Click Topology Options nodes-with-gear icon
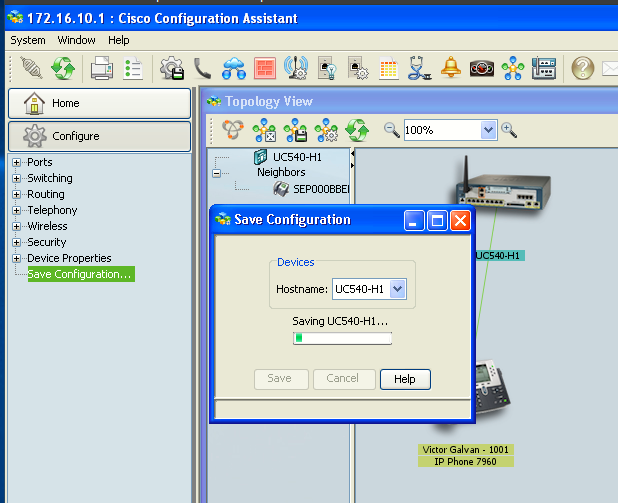This screenshot has width=618, height=503. pos(326,130)
